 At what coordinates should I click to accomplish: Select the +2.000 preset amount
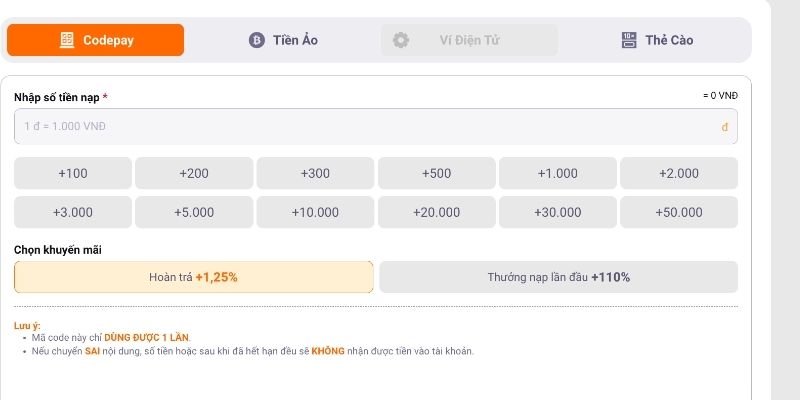679,173
